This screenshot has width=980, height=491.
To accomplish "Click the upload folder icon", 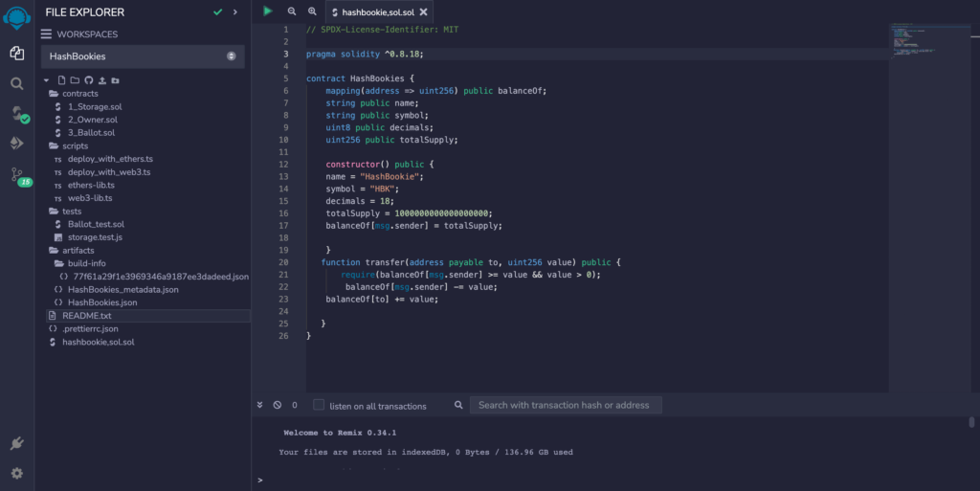I will (x=115, y=80).
